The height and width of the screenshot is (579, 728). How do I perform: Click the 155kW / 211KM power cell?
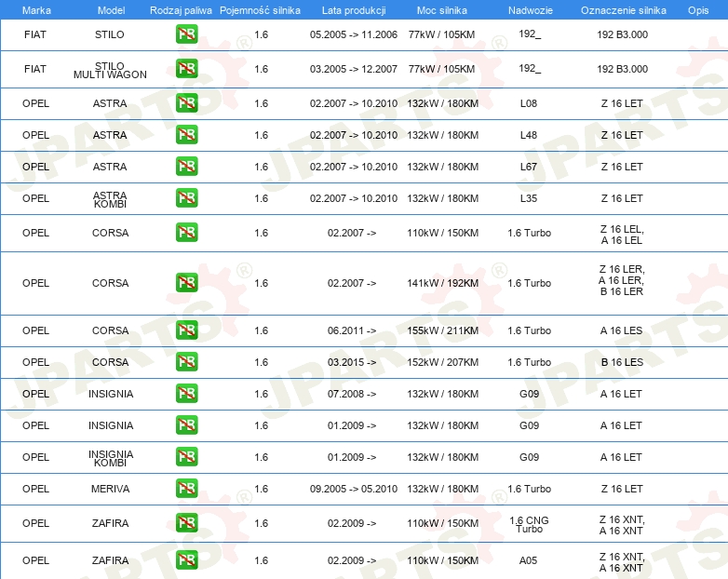click(442, 330)
